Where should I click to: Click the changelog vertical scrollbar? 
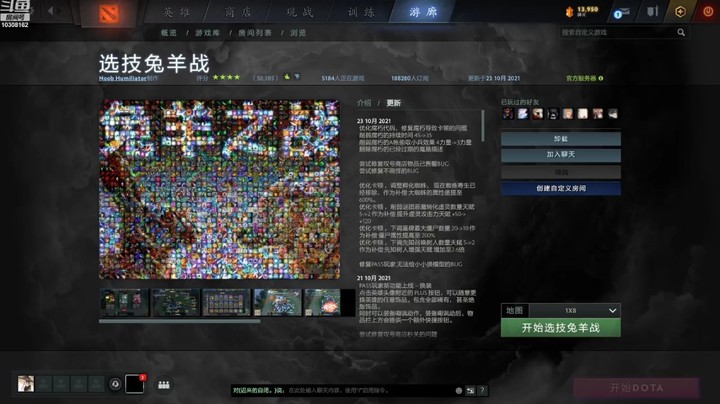pos(483,126)
